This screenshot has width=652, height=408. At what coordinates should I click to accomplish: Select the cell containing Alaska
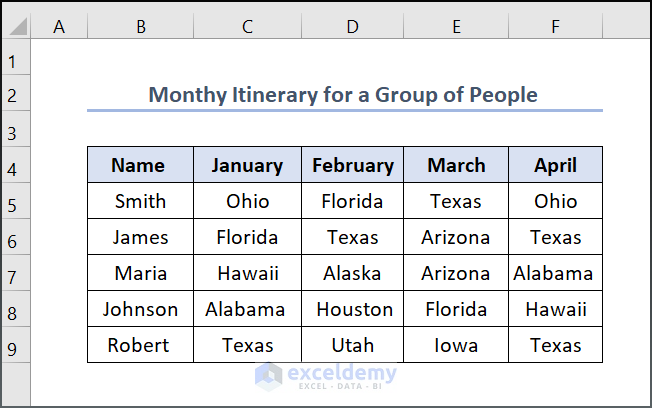pos(352,273)
